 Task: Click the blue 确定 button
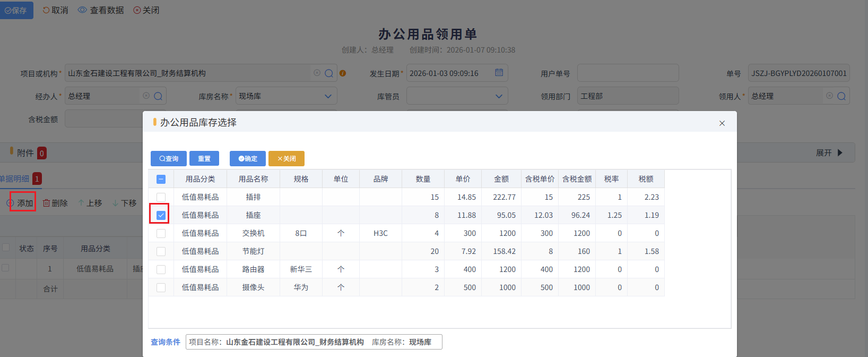click(x=248, y=158)
